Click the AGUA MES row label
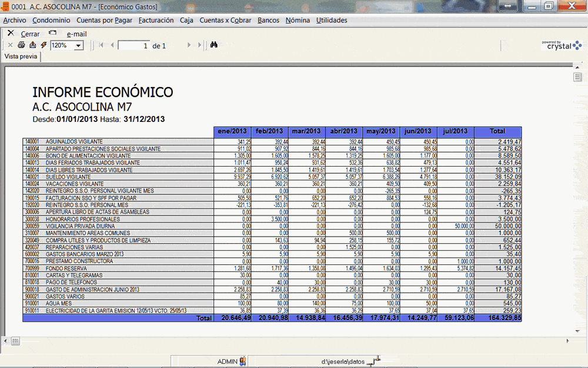The image size is (588, 368). (x=58, y=303)
